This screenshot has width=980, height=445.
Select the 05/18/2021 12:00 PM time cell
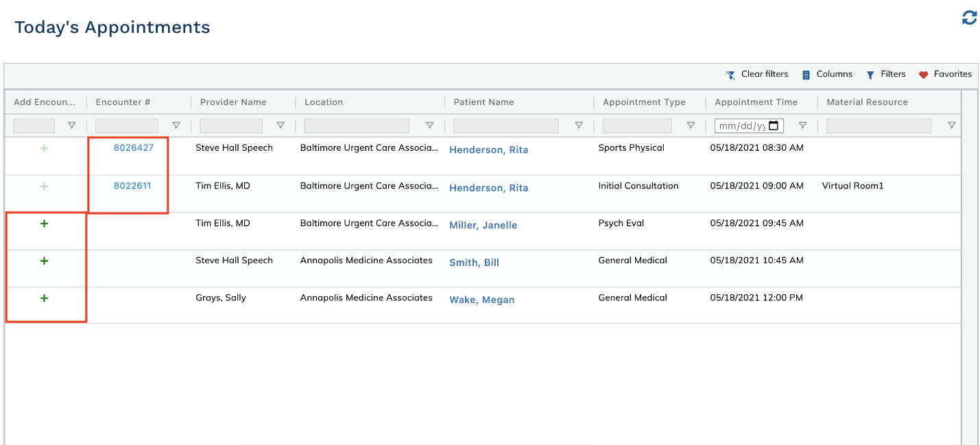coord(756,298)
